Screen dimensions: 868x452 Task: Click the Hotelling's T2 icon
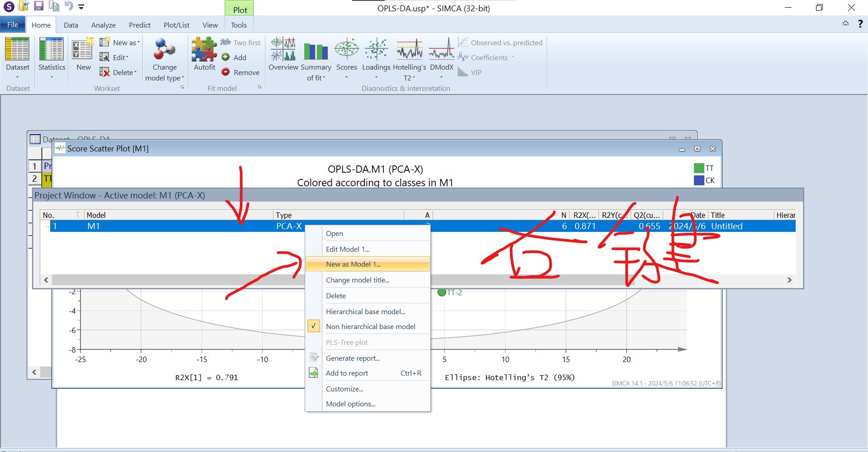(409, 50)
